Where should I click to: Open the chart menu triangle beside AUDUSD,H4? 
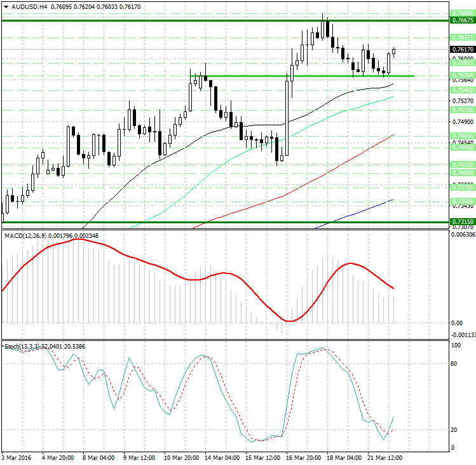6,7
